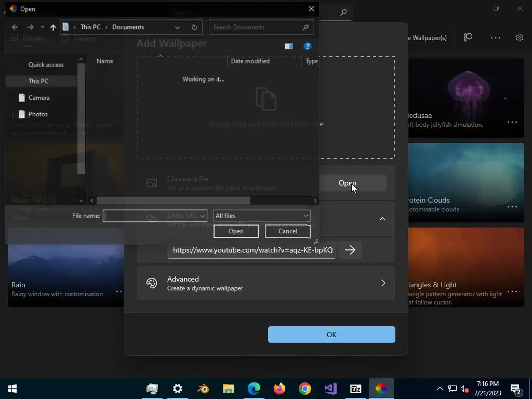Focus the Search Documents field
532x399 pixels.
pyautogui.click(x=261, y=27)
